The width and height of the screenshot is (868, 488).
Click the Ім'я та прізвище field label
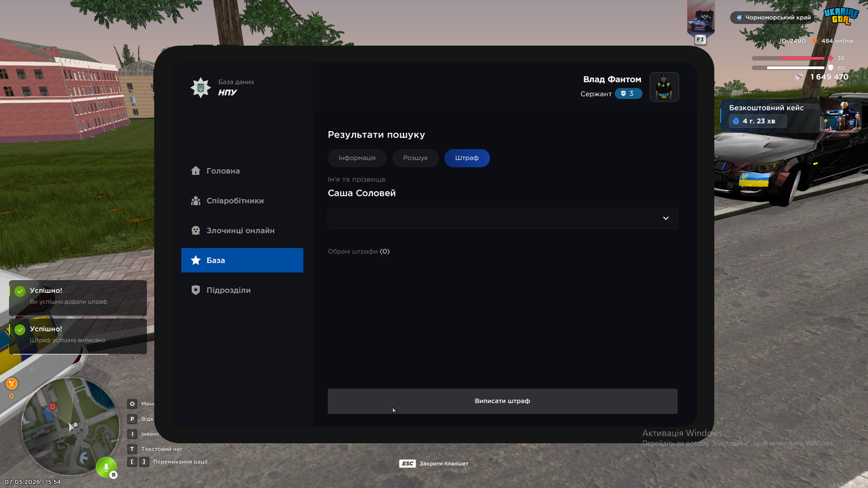(x=357, y=180)
